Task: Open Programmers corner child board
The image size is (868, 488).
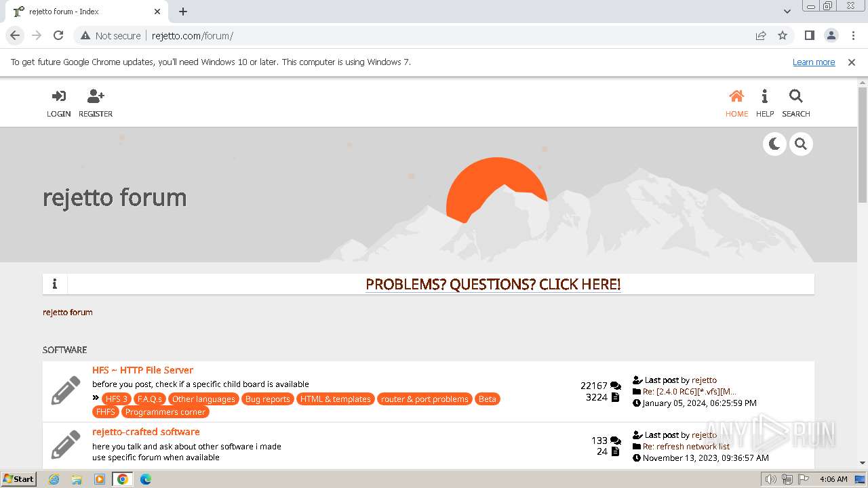Action: point(165,412)
